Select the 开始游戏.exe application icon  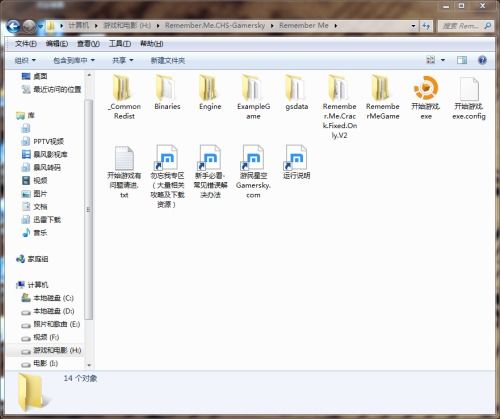[426, 97]
